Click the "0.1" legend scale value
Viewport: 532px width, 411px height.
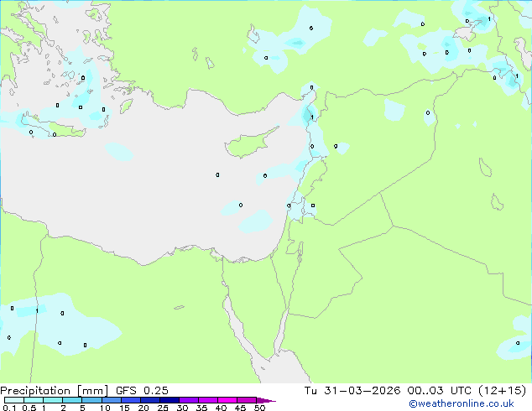click(9, 408)
